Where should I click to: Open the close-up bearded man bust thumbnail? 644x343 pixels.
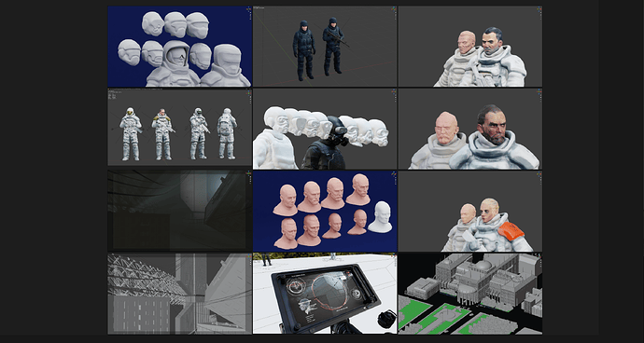pyautogui.click(x=470, y=129)
